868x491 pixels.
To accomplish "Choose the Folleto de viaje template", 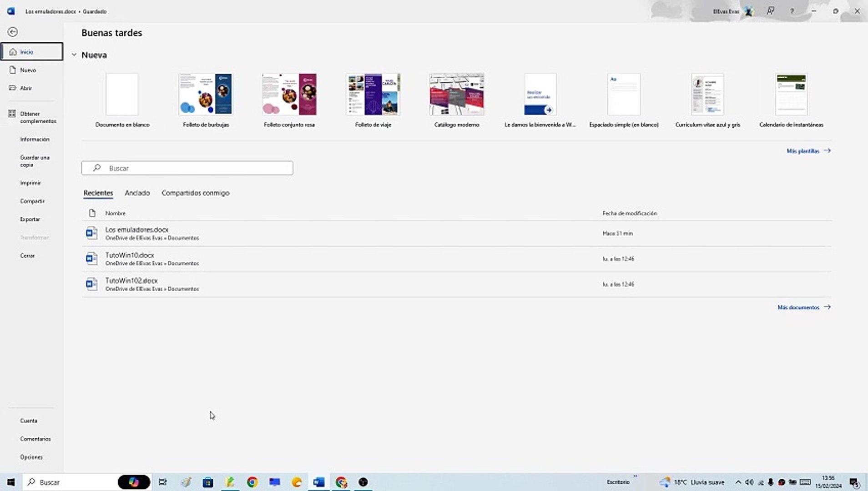I will click(x=373, y=100).
